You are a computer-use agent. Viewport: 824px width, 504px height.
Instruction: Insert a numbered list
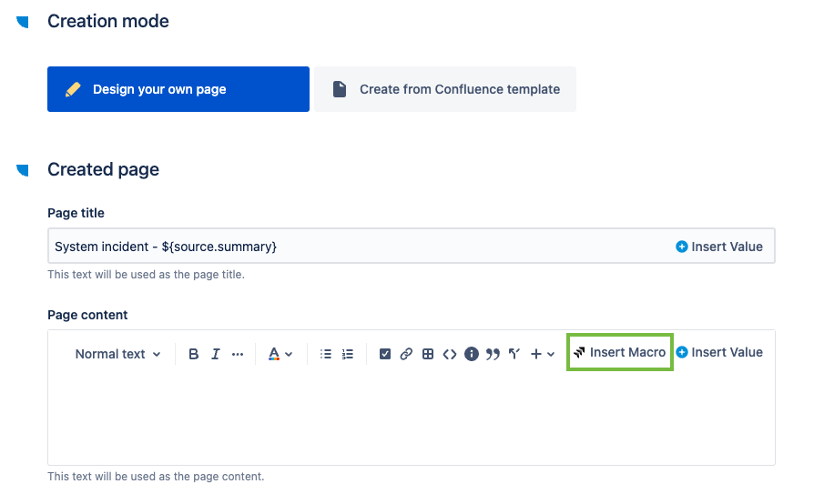[347, 354]
